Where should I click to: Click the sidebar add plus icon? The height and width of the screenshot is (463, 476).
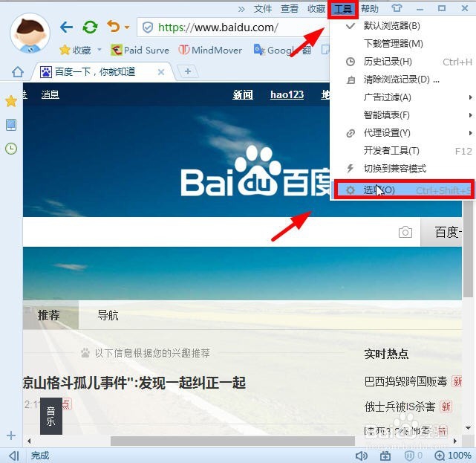pos(11,436)
